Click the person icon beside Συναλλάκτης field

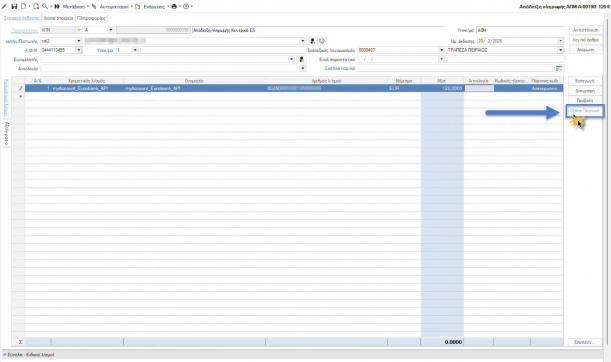point(302,59)
